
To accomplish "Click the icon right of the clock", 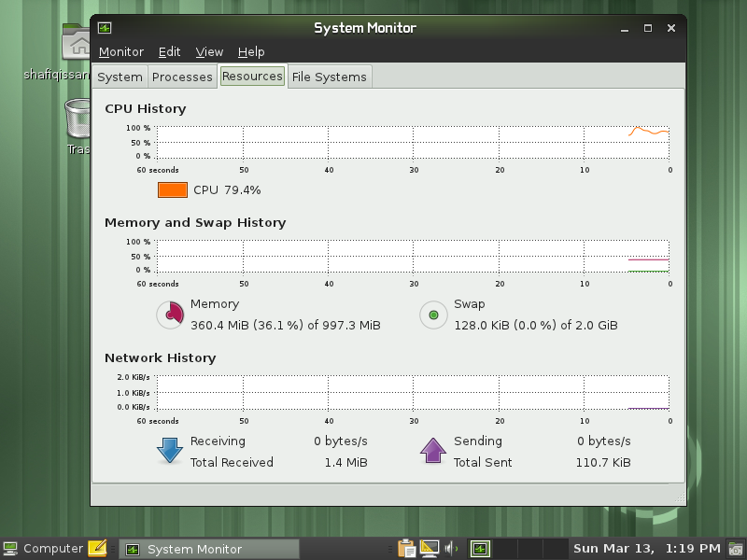I will pyautogui.click(x=736, y=549).
